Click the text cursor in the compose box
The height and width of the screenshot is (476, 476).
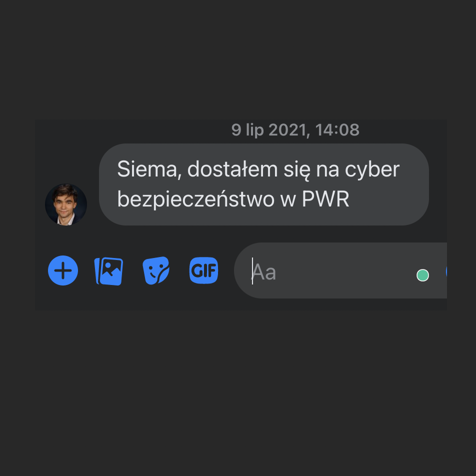click(x=252, y=271)
